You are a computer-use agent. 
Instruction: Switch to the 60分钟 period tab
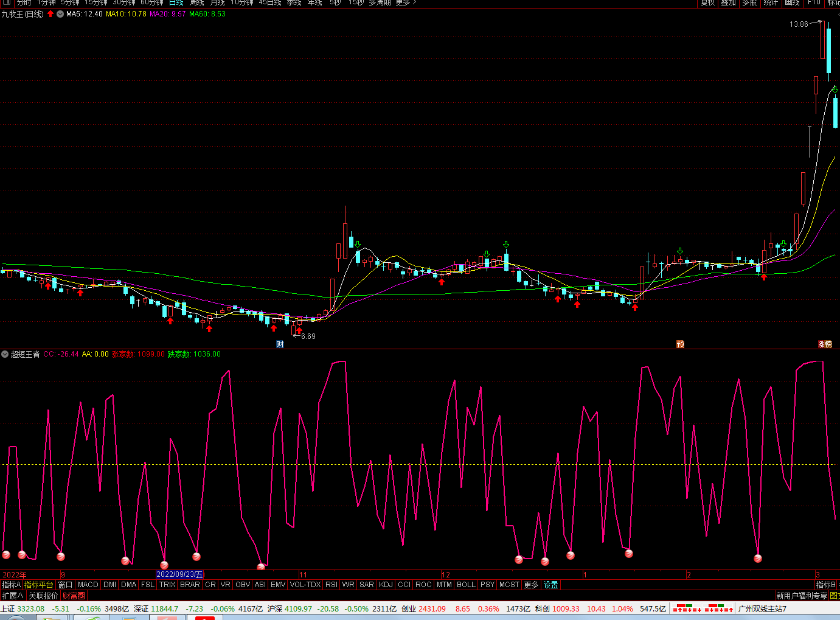pyautogui.click(x=152, y=2)
